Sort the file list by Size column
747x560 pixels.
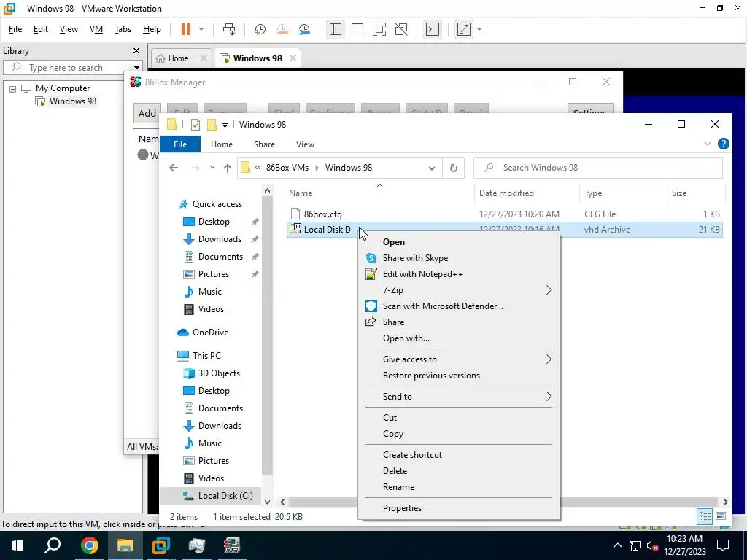(679, 192)
